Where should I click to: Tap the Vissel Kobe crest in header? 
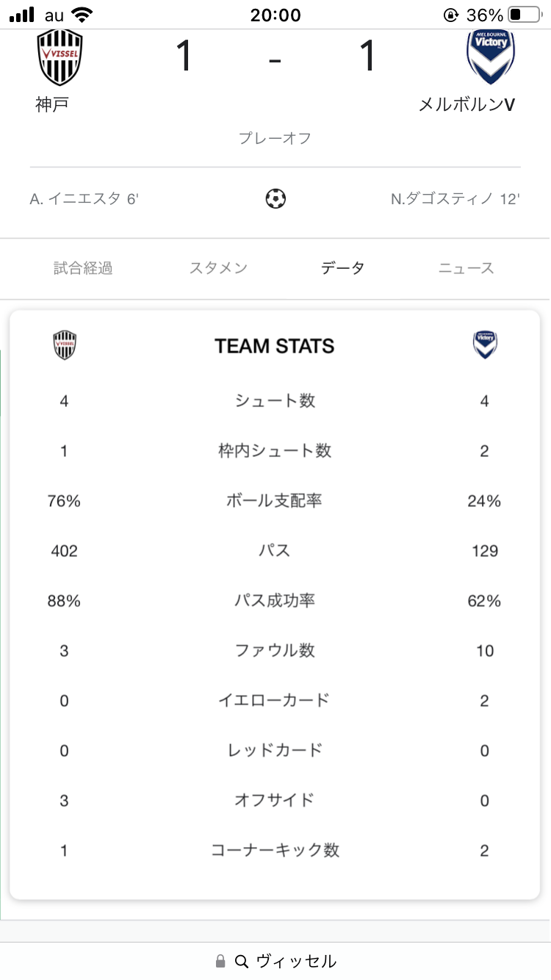(60, 58)
